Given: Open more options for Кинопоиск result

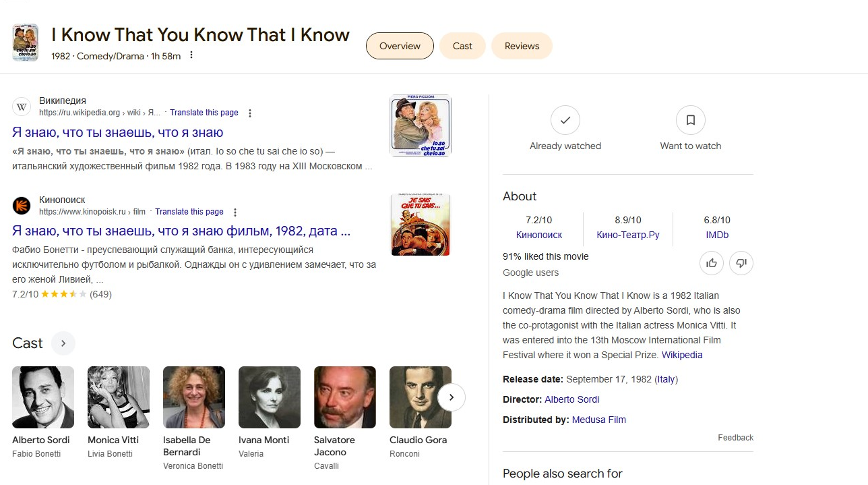Looking at the screenshot, I should coord(235,212).
